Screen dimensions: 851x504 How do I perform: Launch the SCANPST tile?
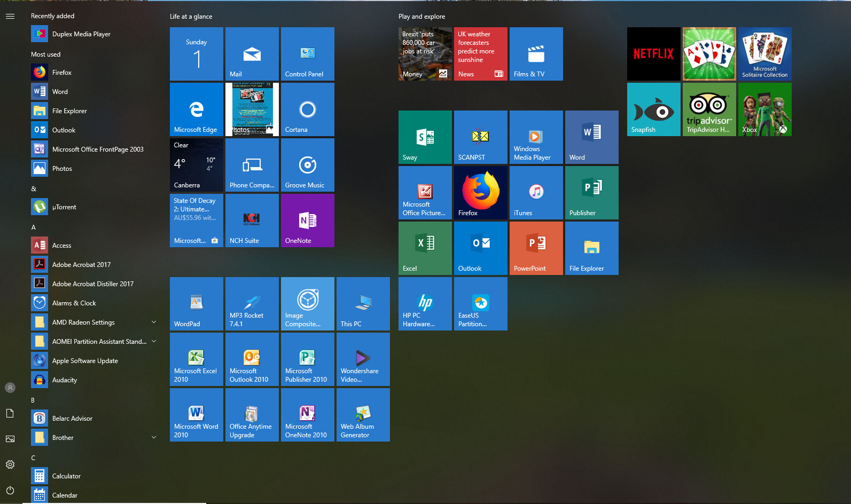pos(480,137)
